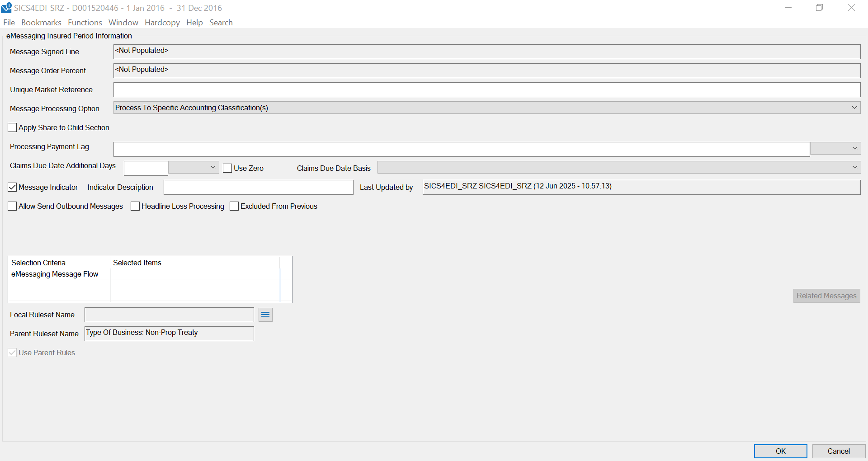Open the Hardcopy menu
868x461 pixels.
(x=162, y=23)
